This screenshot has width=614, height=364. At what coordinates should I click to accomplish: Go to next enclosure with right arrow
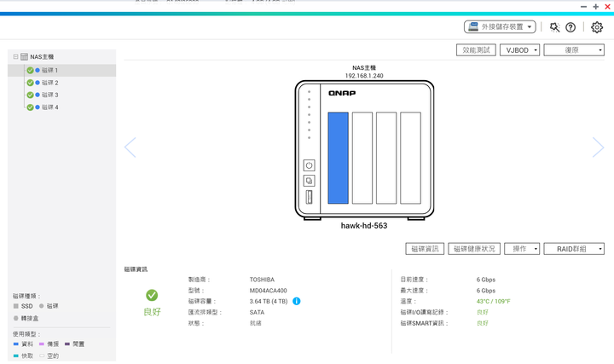[x=598, y=147]
